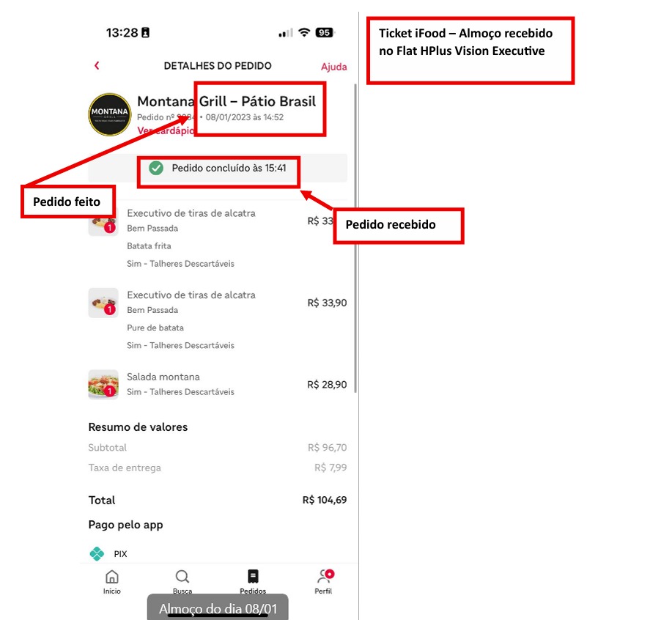Open the Início home tab

[x=112, y=582]
